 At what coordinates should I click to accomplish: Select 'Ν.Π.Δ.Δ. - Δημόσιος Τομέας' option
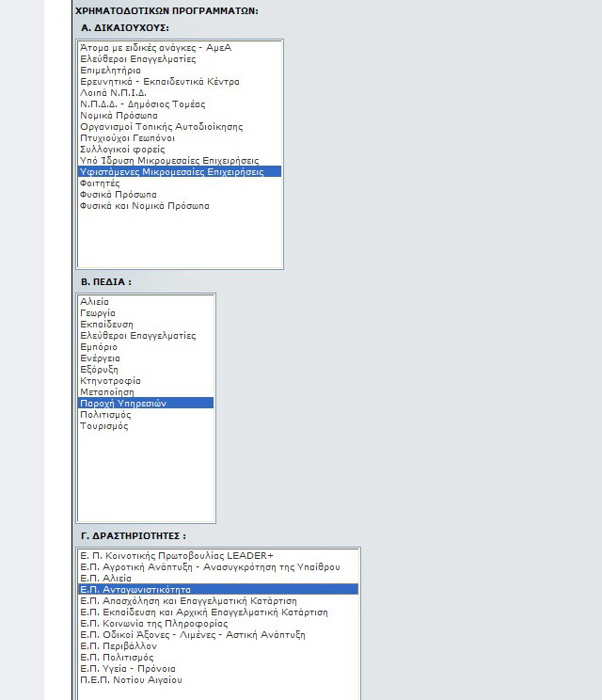(x=180, y=104)
